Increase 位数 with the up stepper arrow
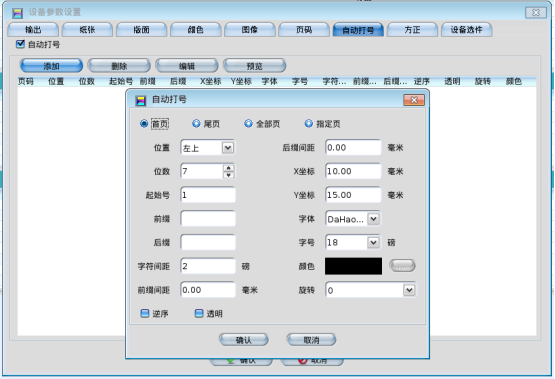555x379 pixels. coord(229,168)
